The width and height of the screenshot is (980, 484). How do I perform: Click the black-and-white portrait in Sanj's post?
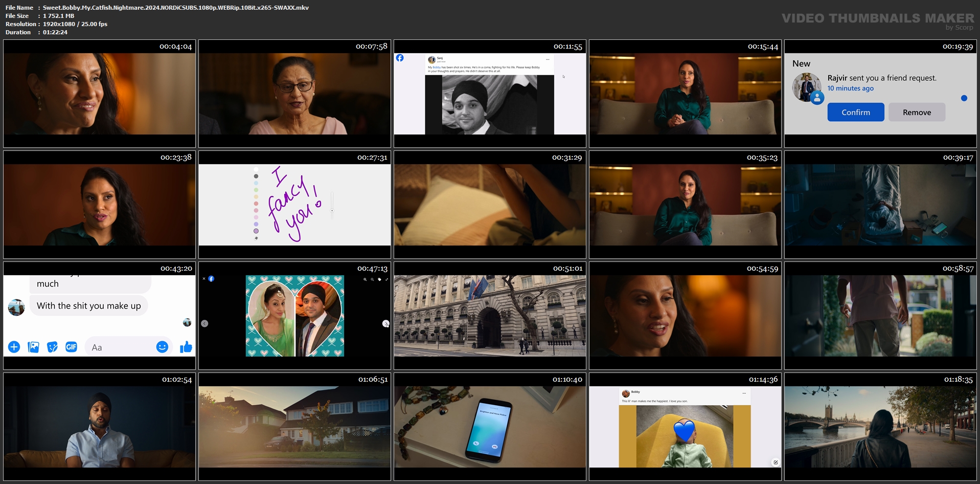pos(489,105)
